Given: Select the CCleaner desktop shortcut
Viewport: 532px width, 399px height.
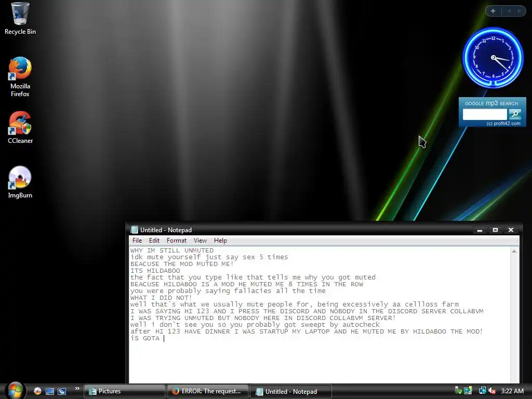Looking at the screenshot, I should tap(20, 128).
